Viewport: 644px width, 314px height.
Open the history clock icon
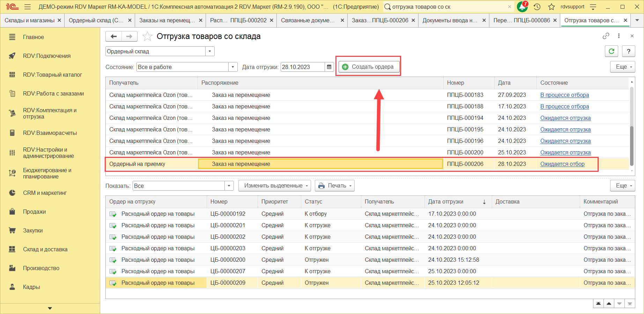537,7
